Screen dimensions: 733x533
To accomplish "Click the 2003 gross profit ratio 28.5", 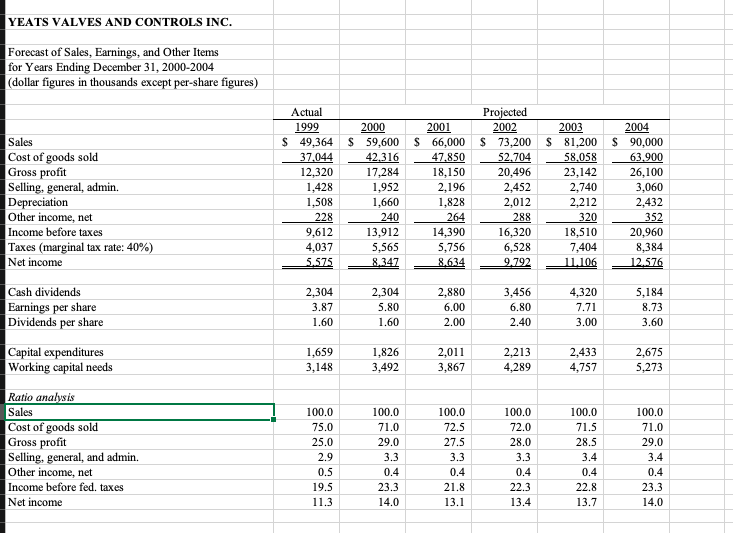I will click(x=586, y=442).
